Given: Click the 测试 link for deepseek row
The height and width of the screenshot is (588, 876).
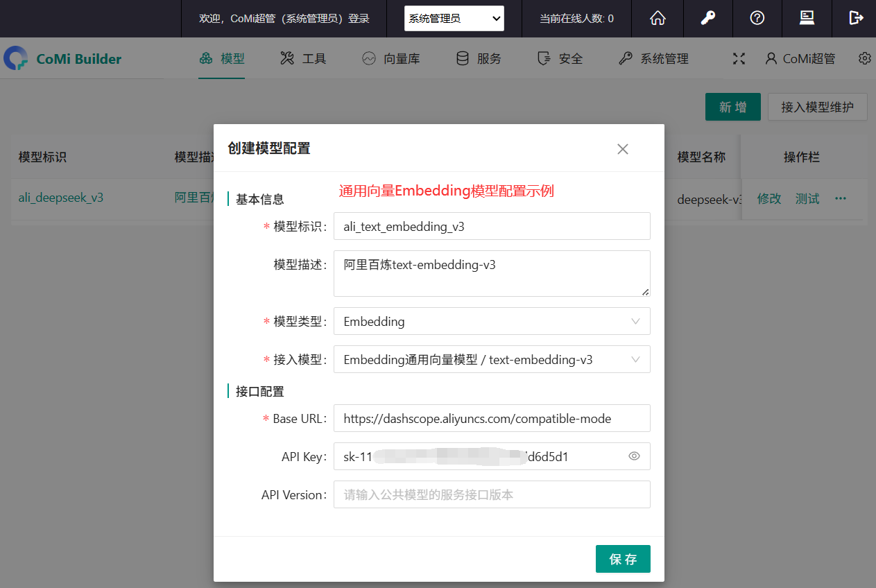Looking at the screenshot, I should (807, 199).
